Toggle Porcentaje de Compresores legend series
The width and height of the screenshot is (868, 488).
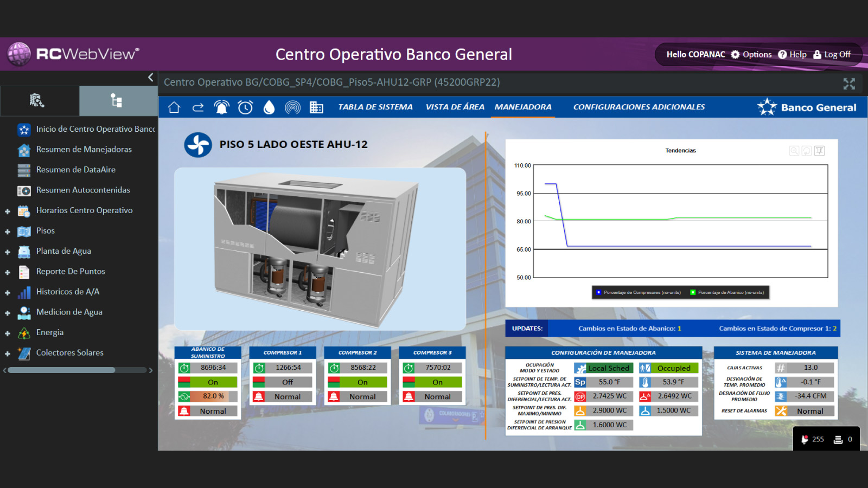point(639,292)
